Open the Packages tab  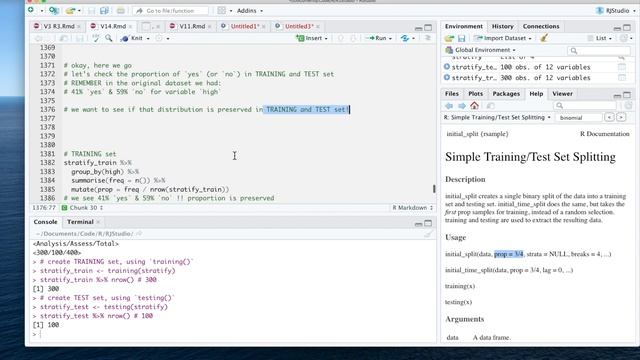[x=506, y=93]
